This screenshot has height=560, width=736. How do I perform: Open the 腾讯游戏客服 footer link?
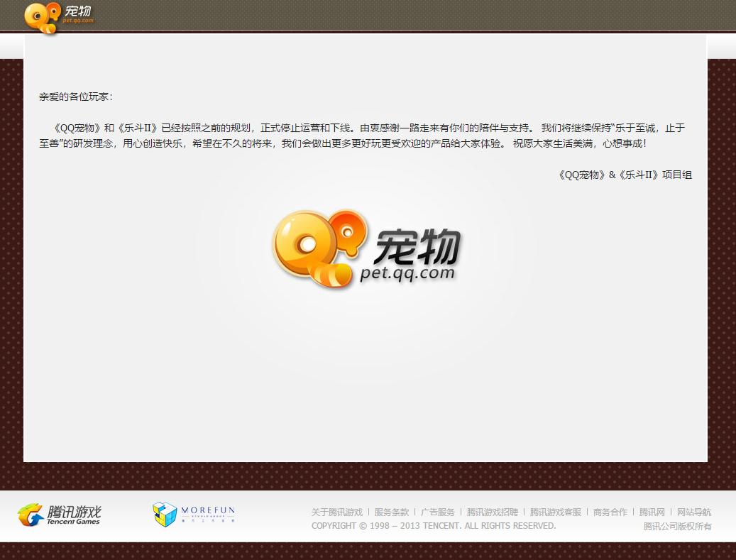pos(555,512)
